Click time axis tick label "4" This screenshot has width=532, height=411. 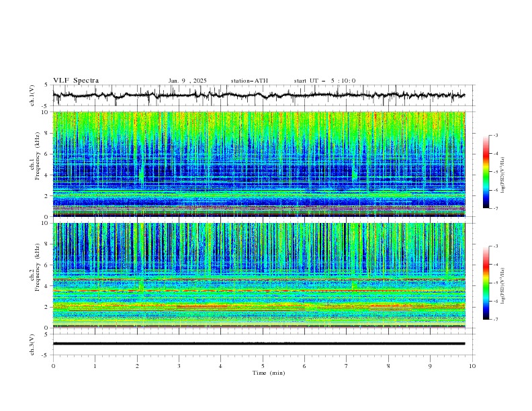pos(220,366)
